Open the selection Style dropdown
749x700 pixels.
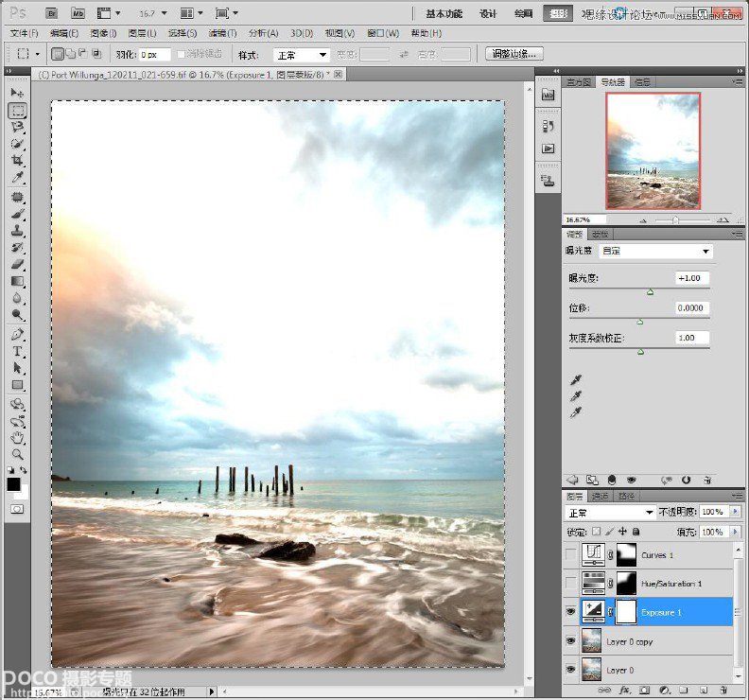coord(302,55)
